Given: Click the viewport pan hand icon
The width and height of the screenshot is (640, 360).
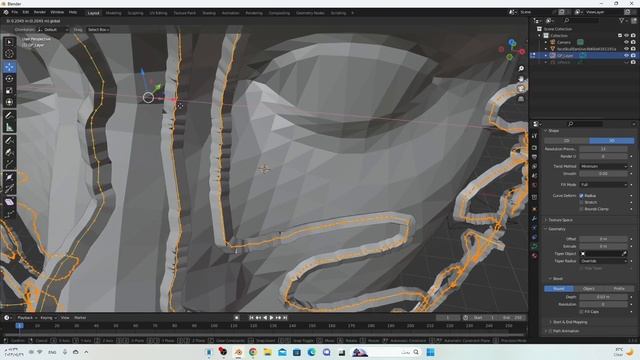Looking at the screenshot, I should tap(521, 78).
